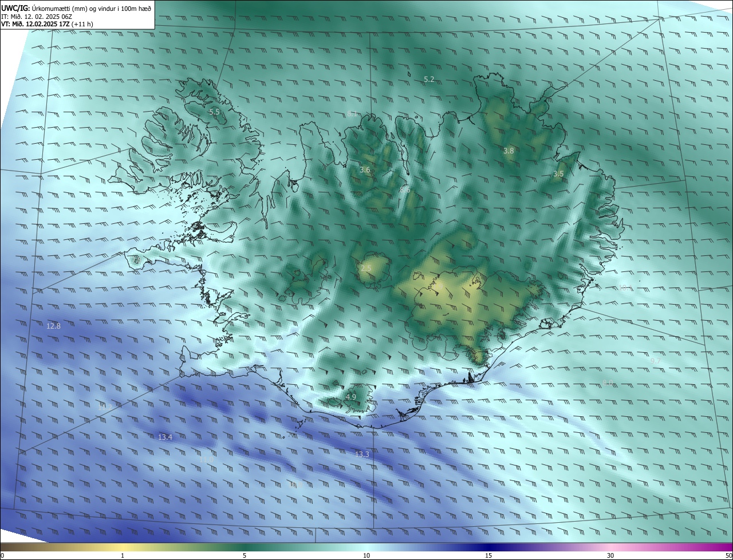Click the colorbar tick label 50

[728, 555]
